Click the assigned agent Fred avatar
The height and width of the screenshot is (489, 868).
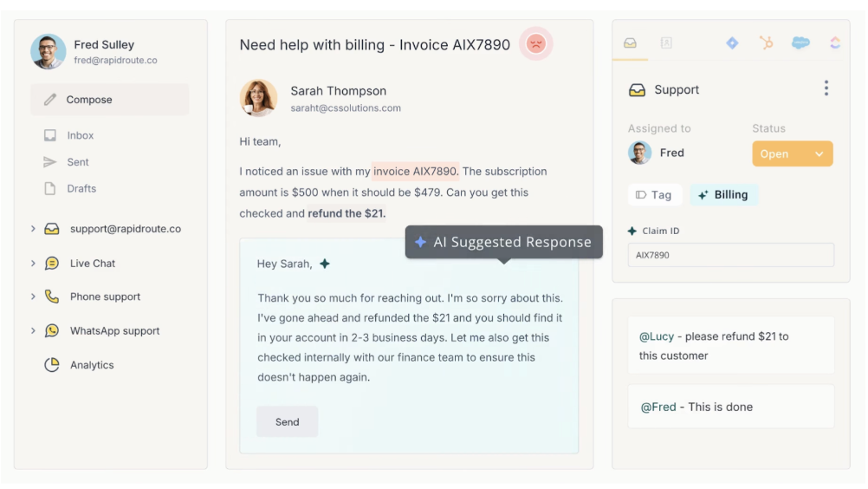(639, 153)
